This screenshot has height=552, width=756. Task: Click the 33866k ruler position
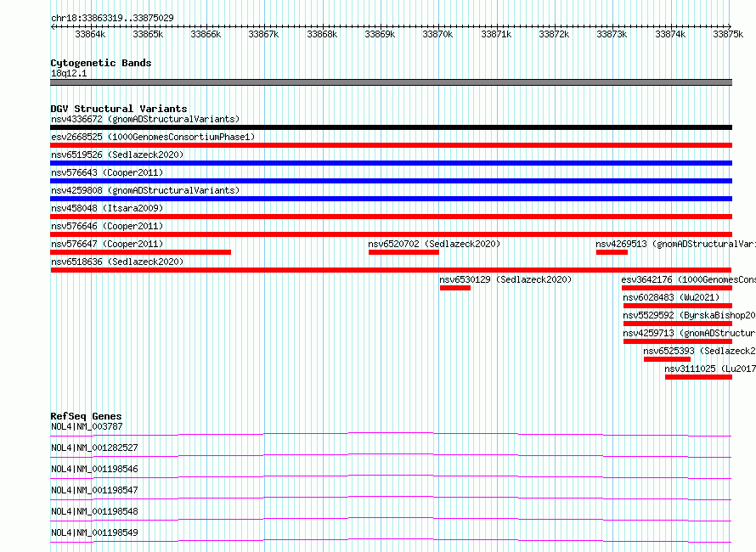pos(206,34)
